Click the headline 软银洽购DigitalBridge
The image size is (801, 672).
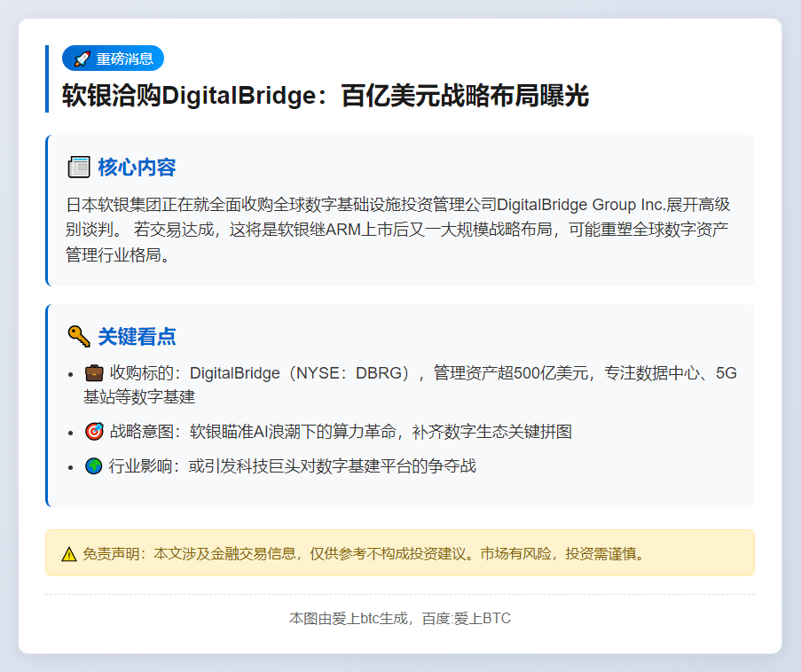[326, 96]
